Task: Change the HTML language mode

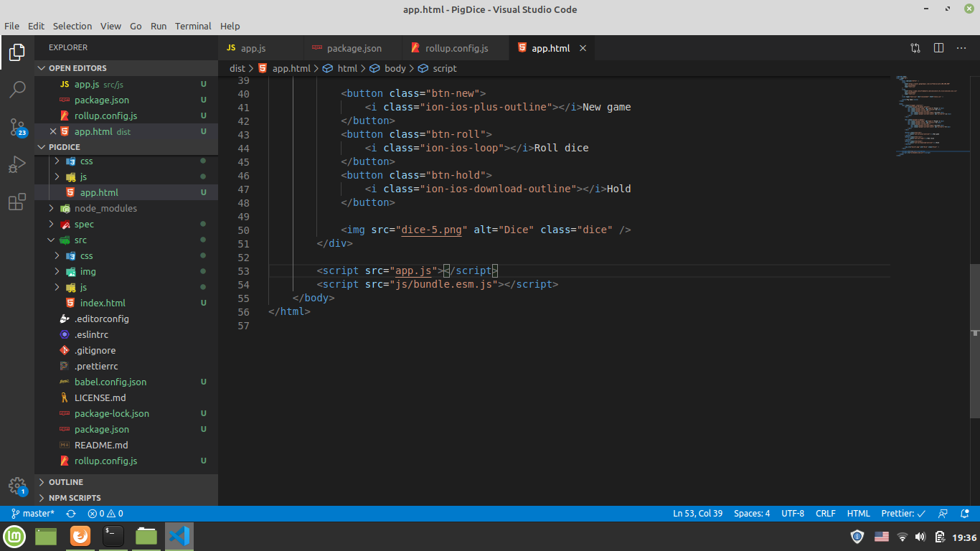Action: click(x=858, y=514)
